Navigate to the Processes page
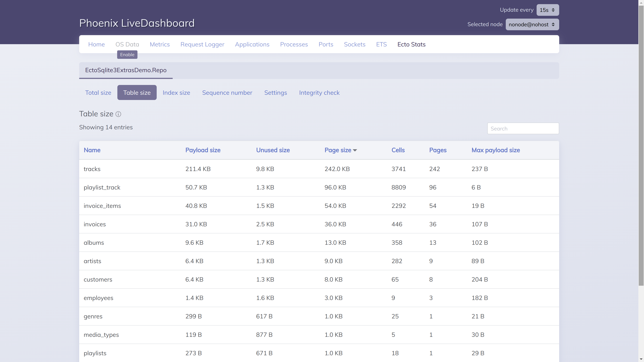This screenshot has width=644, height=362. coord(294,45)
